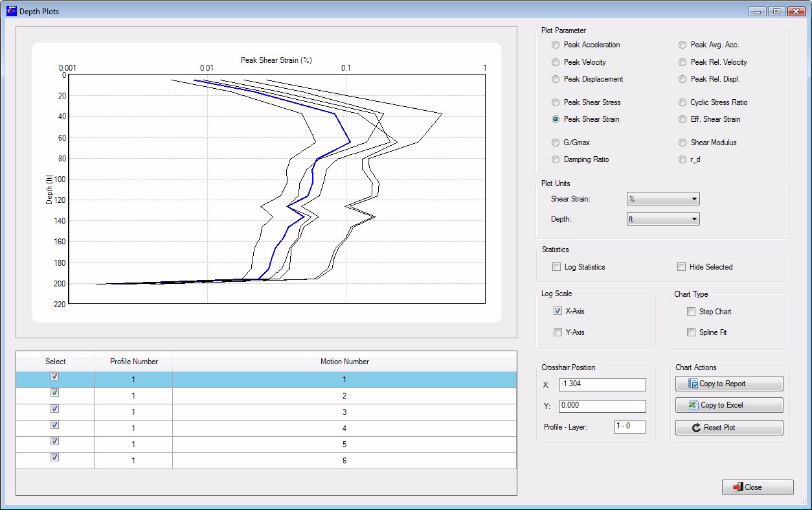The image size is (812, 510).
Task: Click the Crosshair Y position field
Action: (x=602, y=406)
